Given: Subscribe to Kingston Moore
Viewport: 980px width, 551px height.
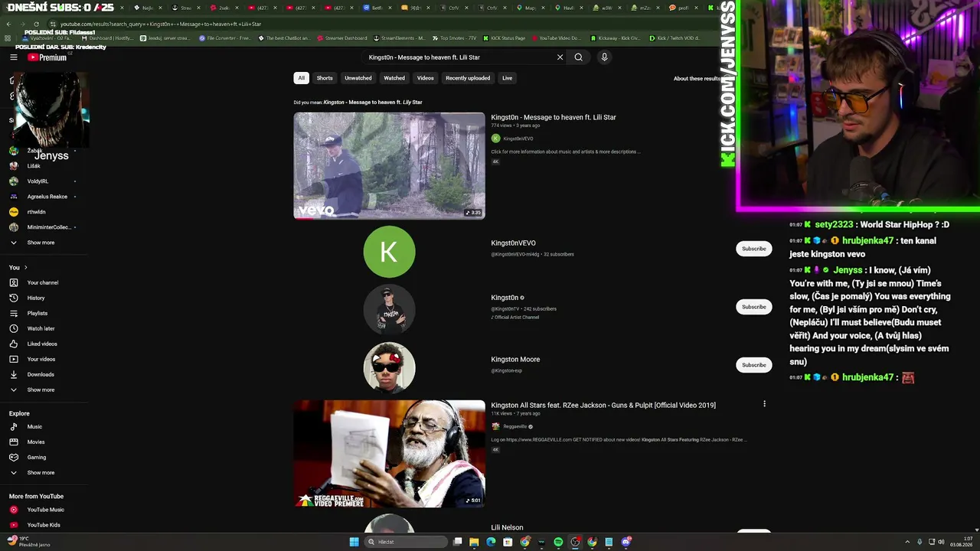Looking at the screenshot, I should point(753,365).
